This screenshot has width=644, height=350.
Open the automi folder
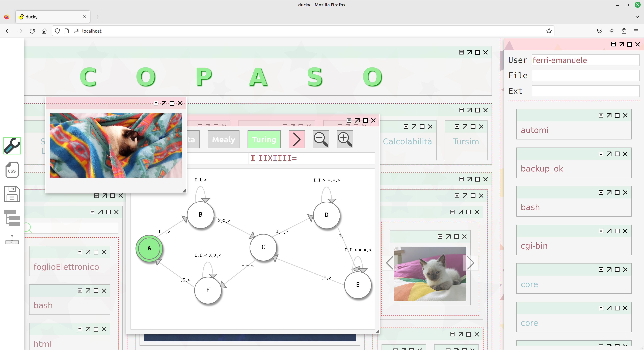(x=534, y=130)
